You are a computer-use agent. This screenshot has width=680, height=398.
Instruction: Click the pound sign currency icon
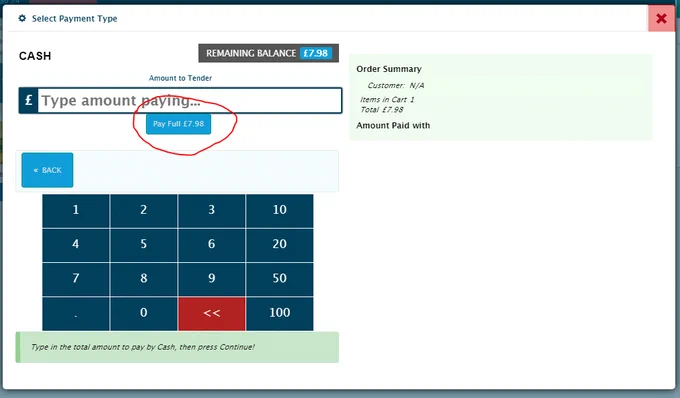pyautogui.click(x=29, y=101)
